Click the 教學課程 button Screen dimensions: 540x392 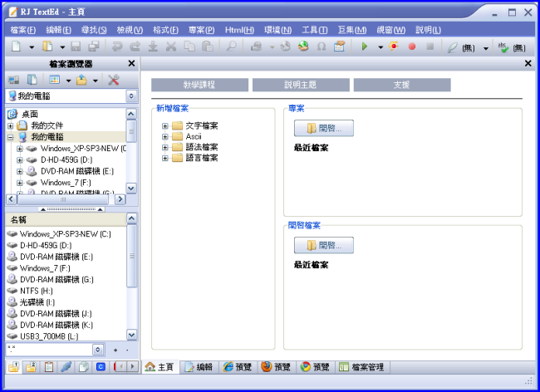(x=199, y=85)
